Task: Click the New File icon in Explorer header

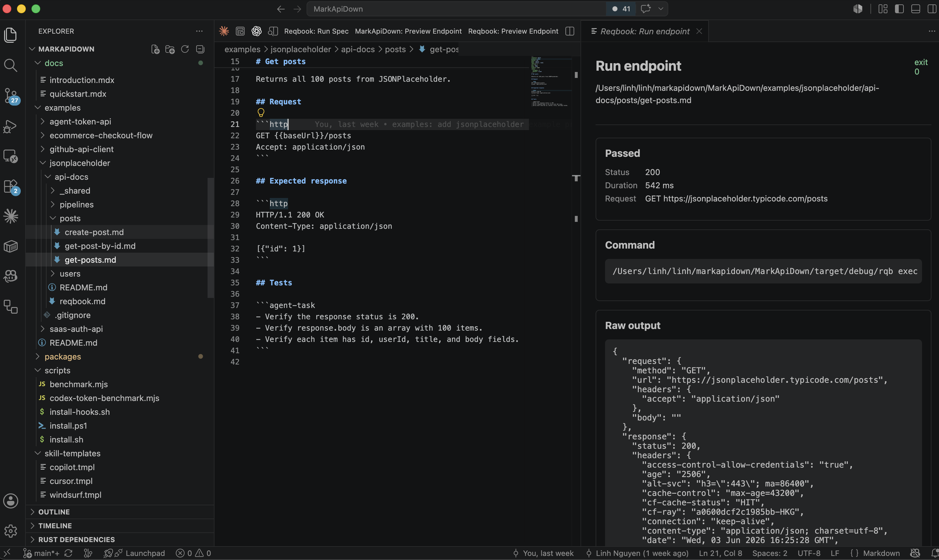Action: 155,49
